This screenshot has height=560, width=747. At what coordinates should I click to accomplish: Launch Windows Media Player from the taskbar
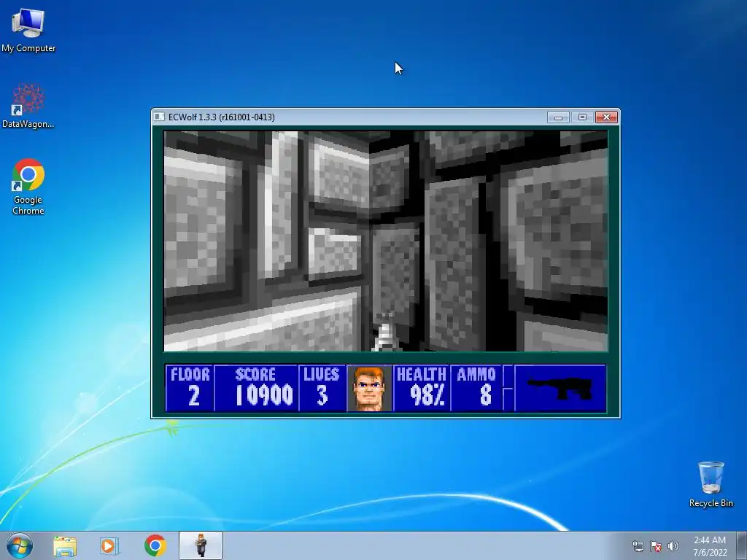tap(109, 545)
